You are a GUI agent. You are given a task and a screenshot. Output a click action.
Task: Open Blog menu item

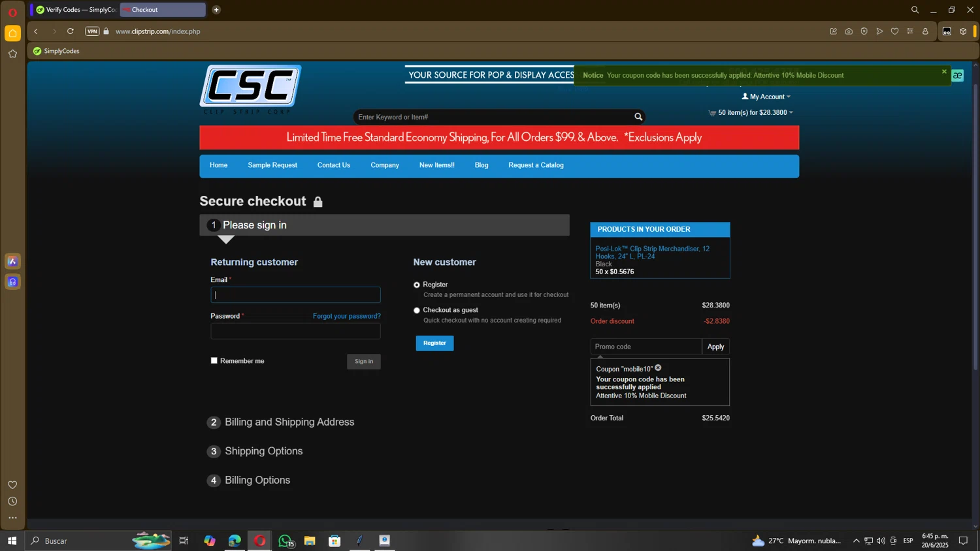(482, 165)
